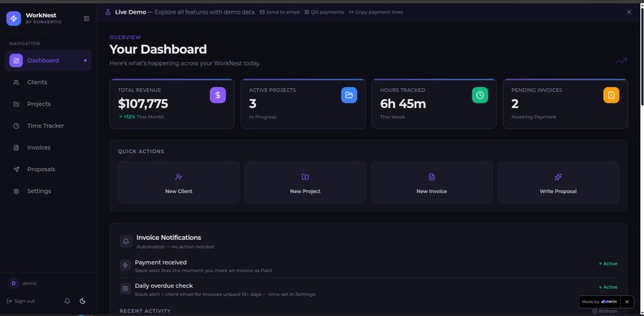Click the Write Proposal quick action
644x316 pixels.
coord(559,182)
